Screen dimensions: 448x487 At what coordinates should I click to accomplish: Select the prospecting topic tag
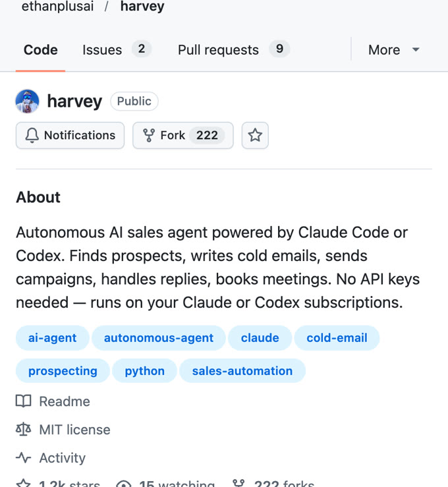pyautogui.click(x=63, y=371)
